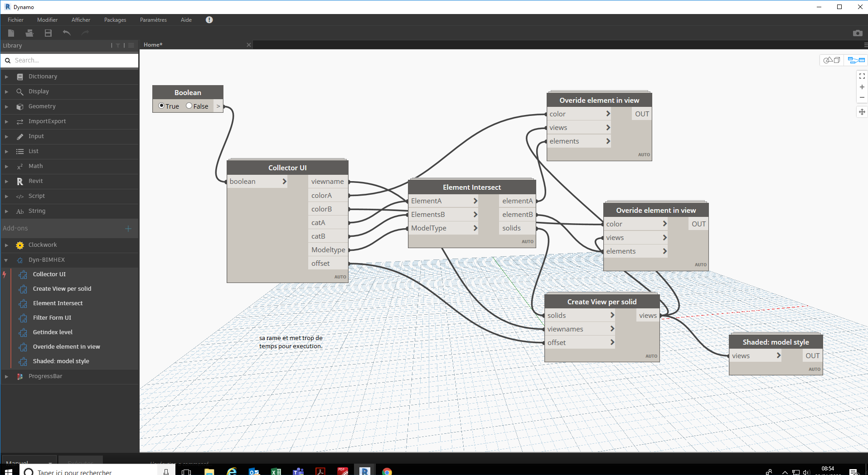Click the zoom in plus icon
The width and height of the screenshot is (868, 475).
pos(862,87)
